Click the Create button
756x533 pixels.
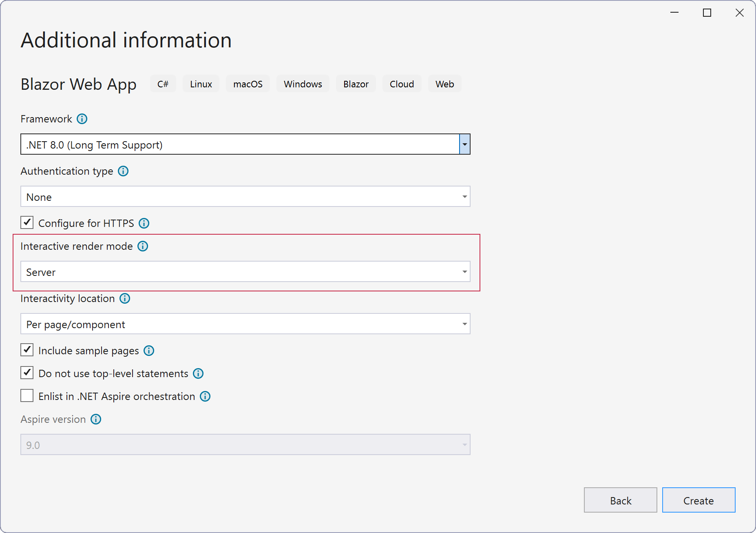click(x=699, y=500)
